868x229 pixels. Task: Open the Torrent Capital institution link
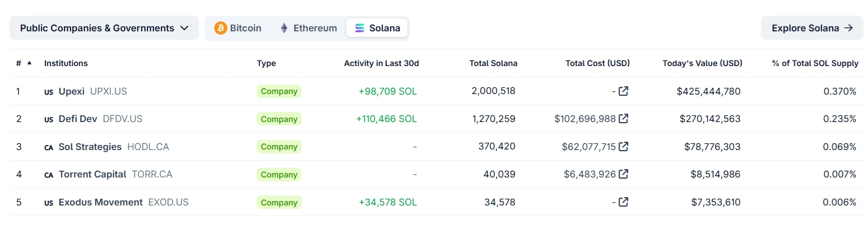[x=92, y=174]
